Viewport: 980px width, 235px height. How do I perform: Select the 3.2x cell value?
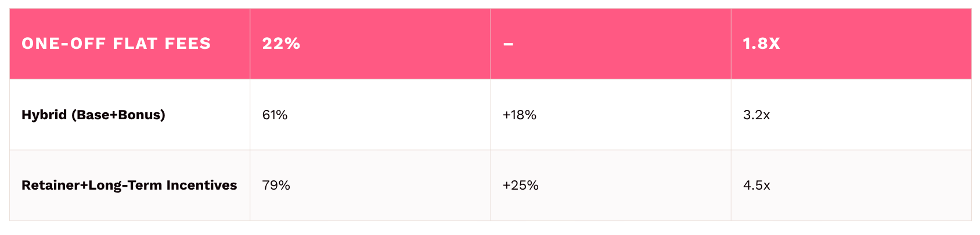click(756, 115)
